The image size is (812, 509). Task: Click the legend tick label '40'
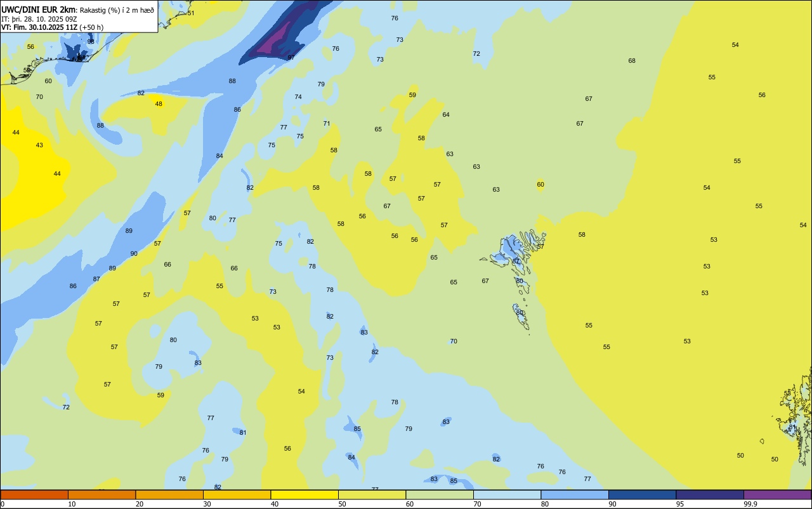pyautogui.click(x=275, y=504)
